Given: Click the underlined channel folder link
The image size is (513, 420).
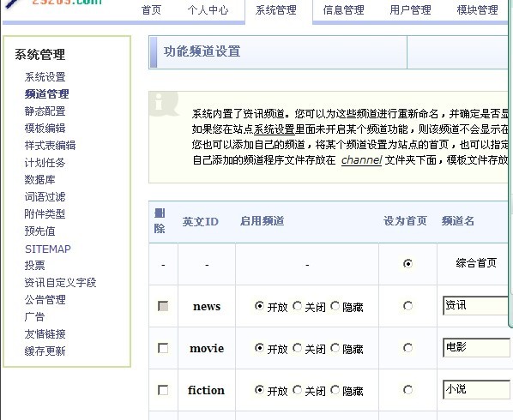Looking at the screenshot, I should pyautogui.click(x=361, y=160).
